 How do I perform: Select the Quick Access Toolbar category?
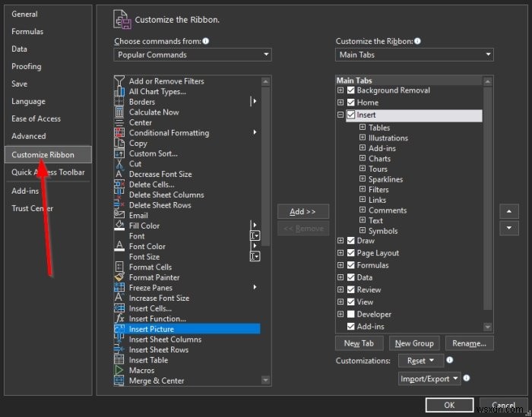48,172
